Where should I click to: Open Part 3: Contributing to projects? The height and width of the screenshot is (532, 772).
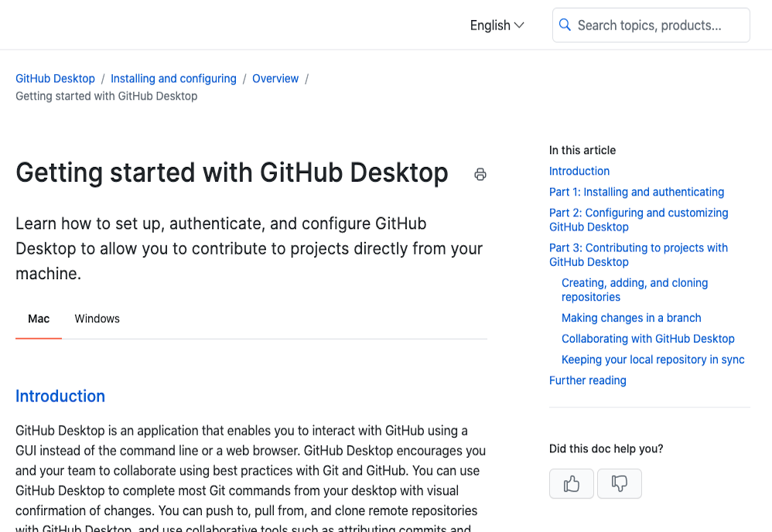click(x=638, y=254)
